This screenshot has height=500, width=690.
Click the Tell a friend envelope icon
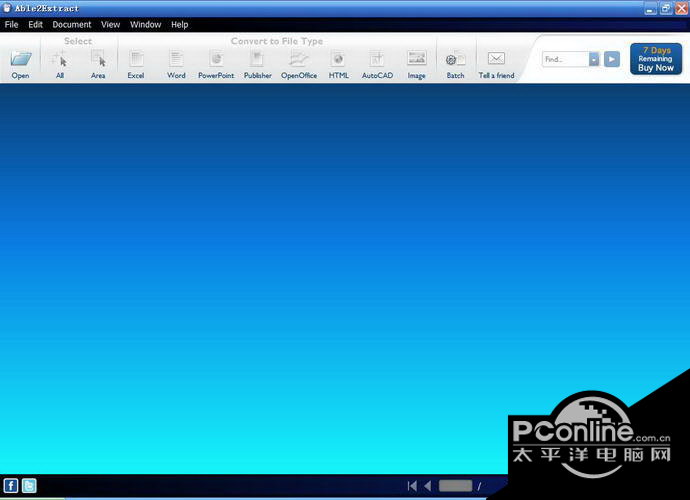point(496,60)
